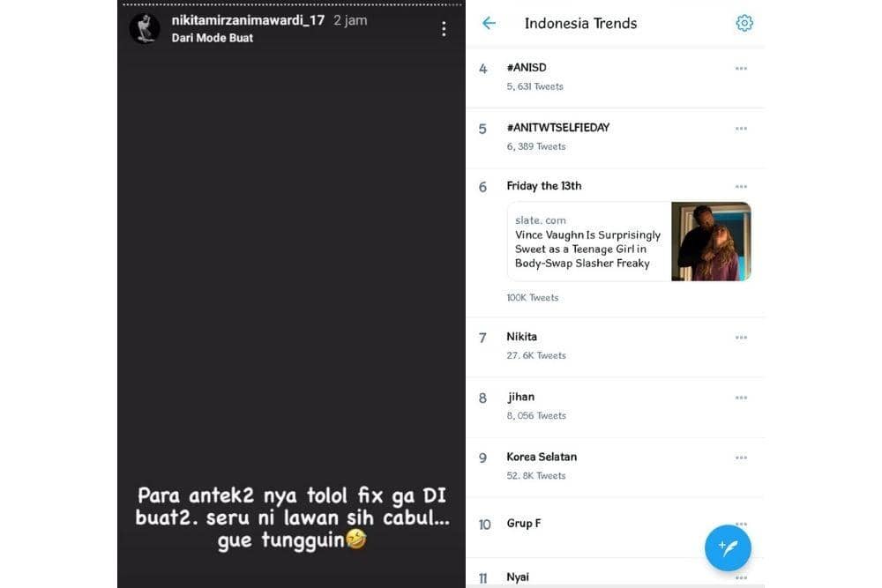Screen dimensions: 882x588
Task: Open more options for the Nikita trend
Action: coord(742,338)
